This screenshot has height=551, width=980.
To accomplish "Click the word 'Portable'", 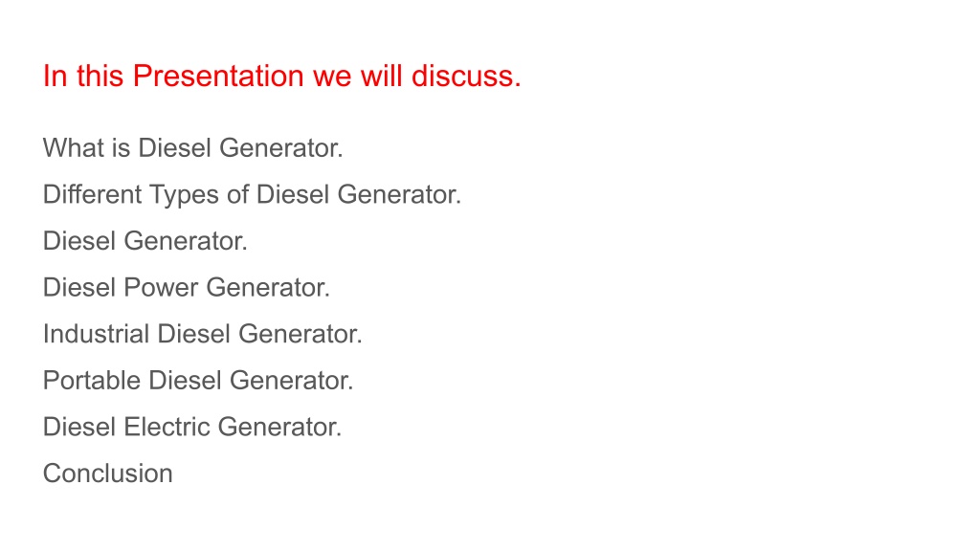I will click(x=92, y=381).
